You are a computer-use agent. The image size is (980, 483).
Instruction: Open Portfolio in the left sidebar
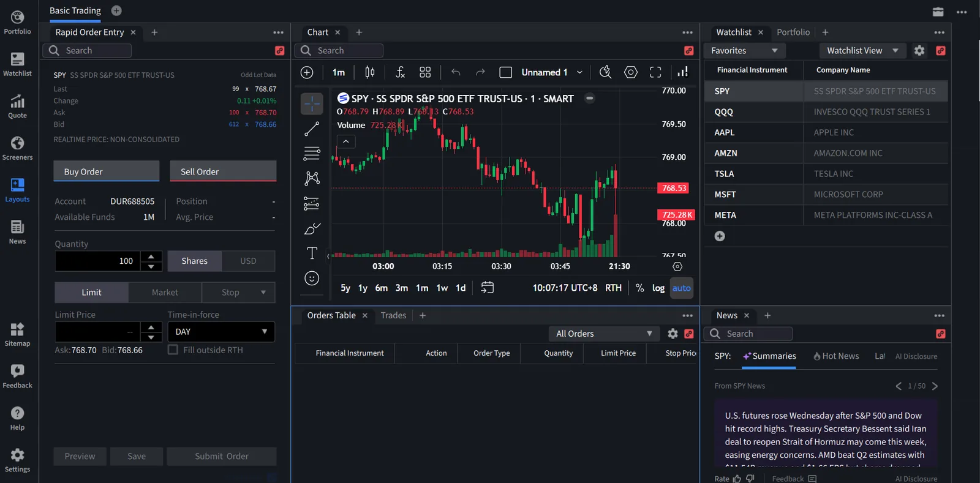pyautogui.click(x=17, y=23)
